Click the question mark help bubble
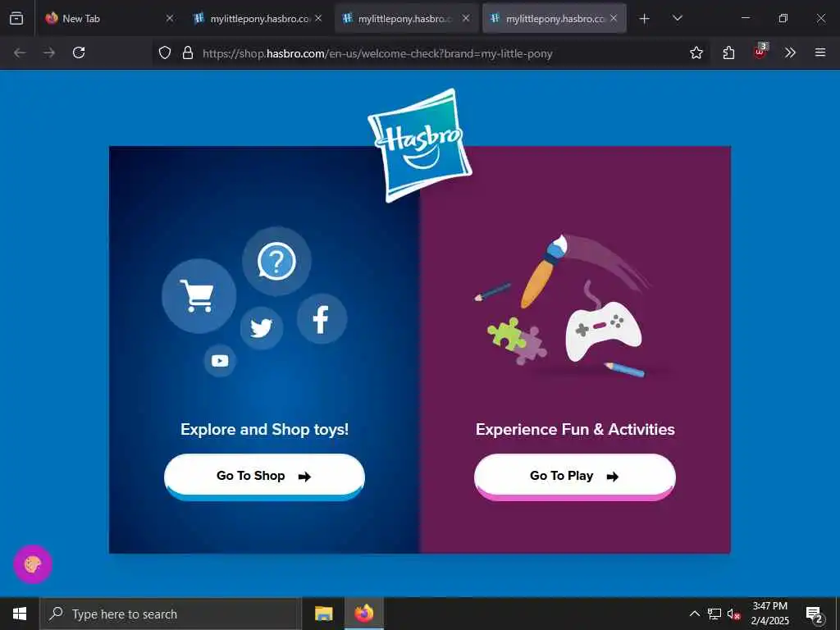This screenshot has width=840, height=630. click(276, 262)
